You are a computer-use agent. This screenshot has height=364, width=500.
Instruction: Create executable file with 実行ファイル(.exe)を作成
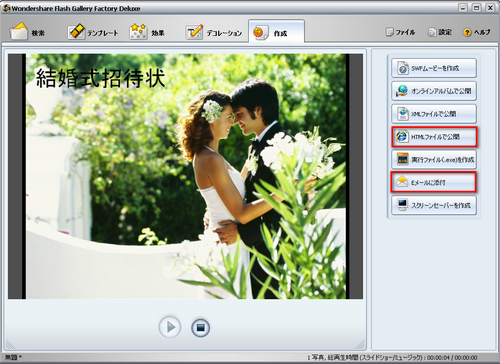point(434,159)
